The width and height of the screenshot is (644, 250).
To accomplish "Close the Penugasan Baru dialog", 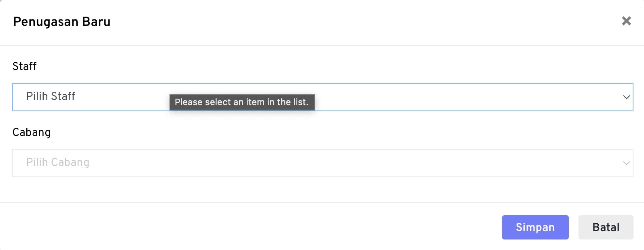I will click(x=626, y=21).
